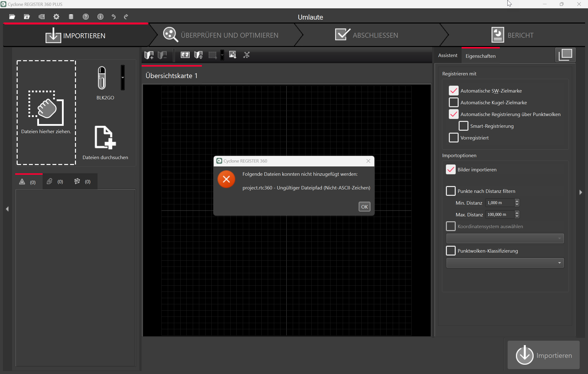Open the Punktwolken-Klassifizierung combo box

click(505, 263)
